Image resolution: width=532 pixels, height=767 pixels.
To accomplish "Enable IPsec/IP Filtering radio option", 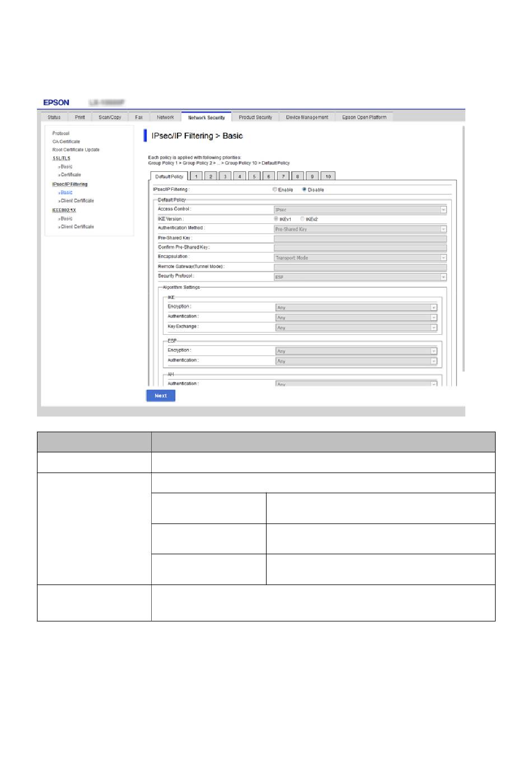I will [275, 190].
